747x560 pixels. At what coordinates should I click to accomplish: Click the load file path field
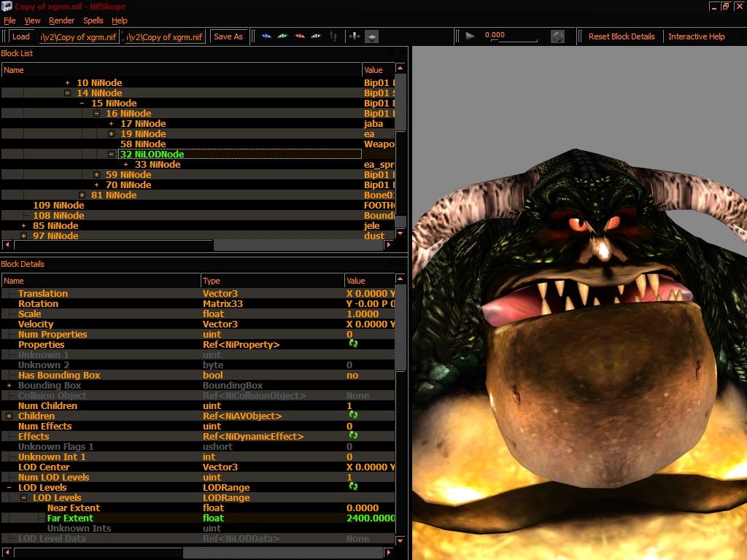79,36
